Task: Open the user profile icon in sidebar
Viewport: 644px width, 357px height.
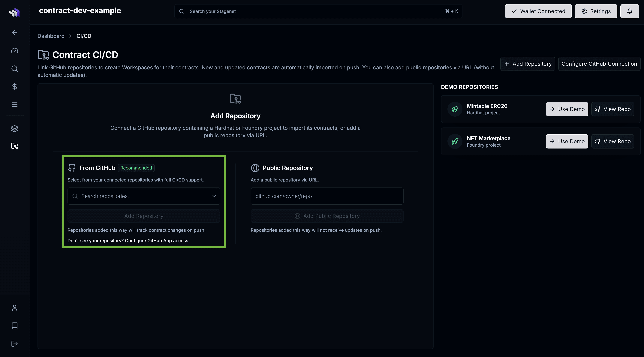Action: [14, 307]
